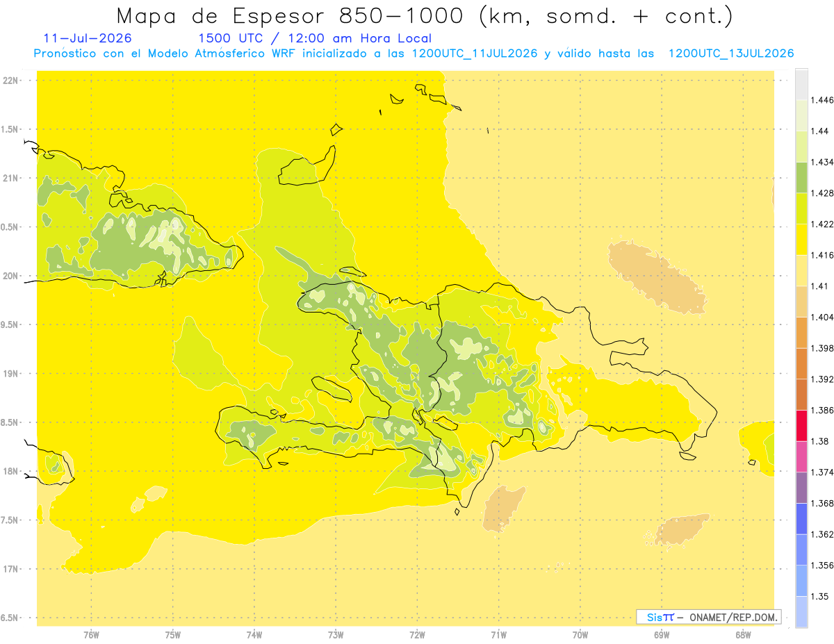Select the 73W longitude label
Viewport: 834px width, 644px height.
[x=336, y=635]
